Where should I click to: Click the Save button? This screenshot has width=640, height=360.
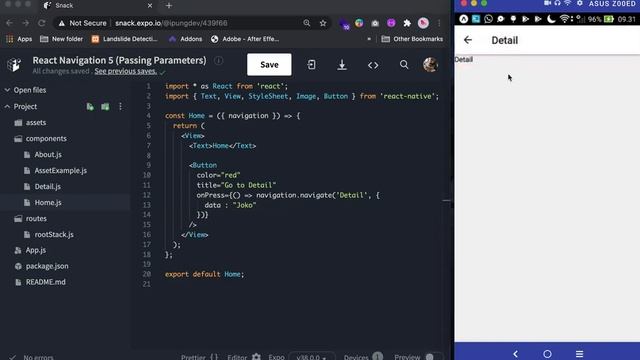click(269, 64)
